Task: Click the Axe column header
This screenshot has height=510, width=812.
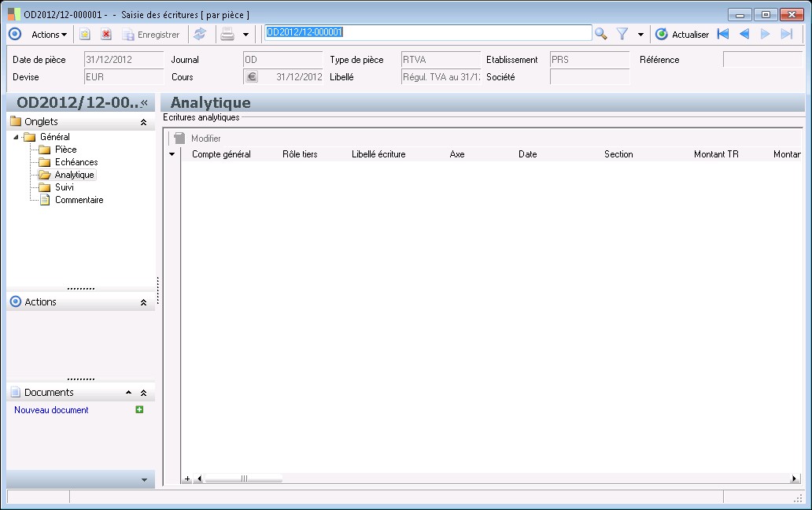Action: click(457, 154)
